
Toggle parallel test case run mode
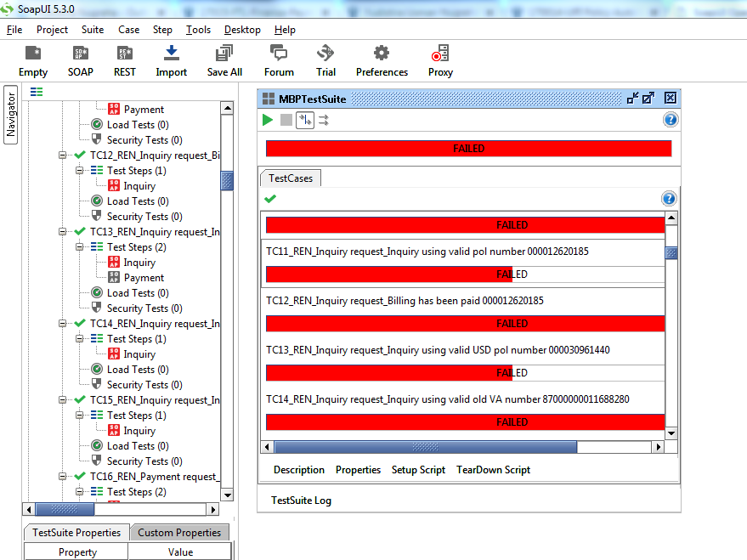(x=324, y=121)
